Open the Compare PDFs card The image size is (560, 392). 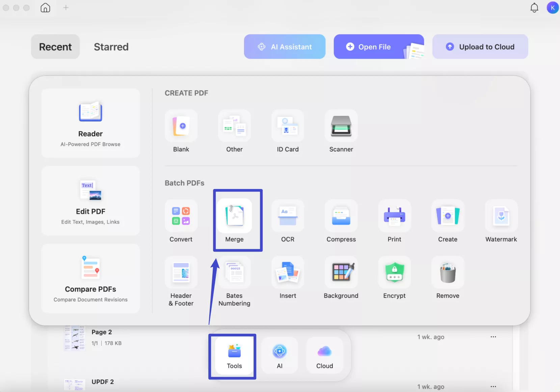point(90,278)
